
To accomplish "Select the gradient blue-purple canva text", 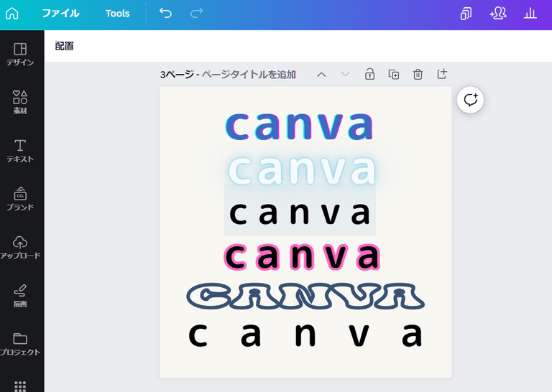I will (x=299, y=126).
